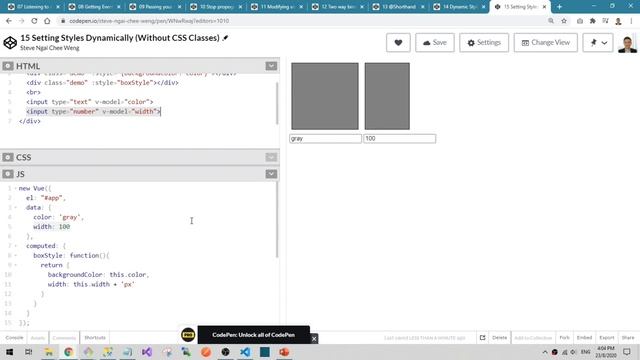The width and height of the screenshot is (640, 360).
Task: Open the pin dropdown button
Action: pos(598,42)
